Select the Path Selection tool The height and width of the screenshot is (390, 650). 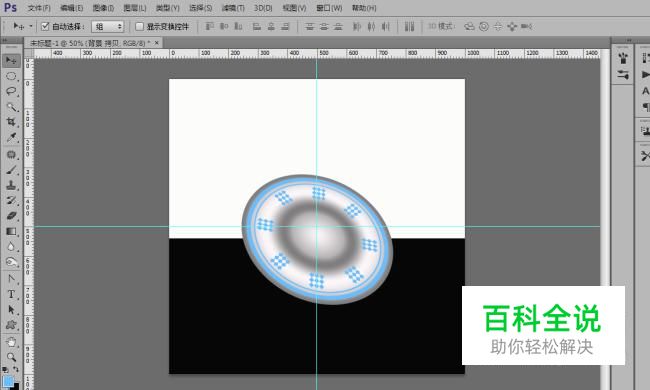tap(11, 310)
